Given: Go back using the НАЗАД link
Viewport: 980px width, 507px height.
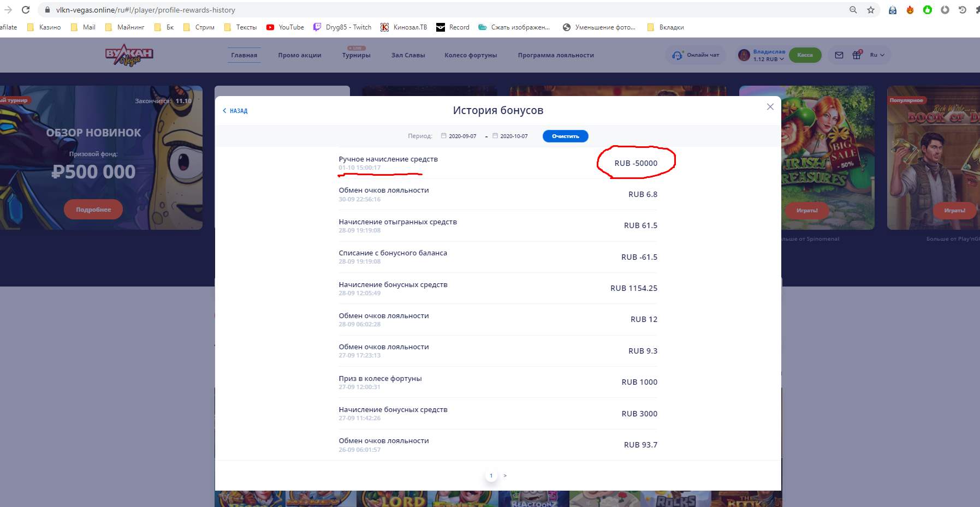Looking at the screenshot, I should tap(235, 111).
